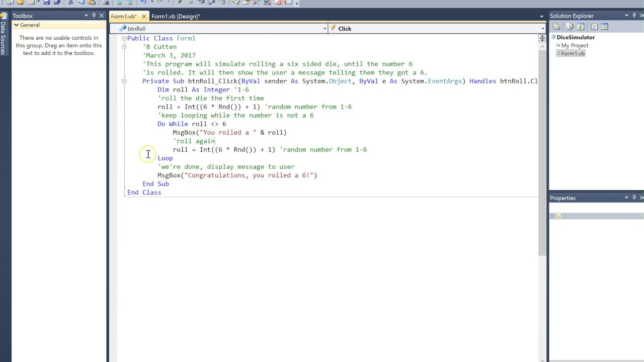Screen dimensions: 644x362
Task: Collapse the btnRoll_Click Sub outline
Action: pos(124,81)
